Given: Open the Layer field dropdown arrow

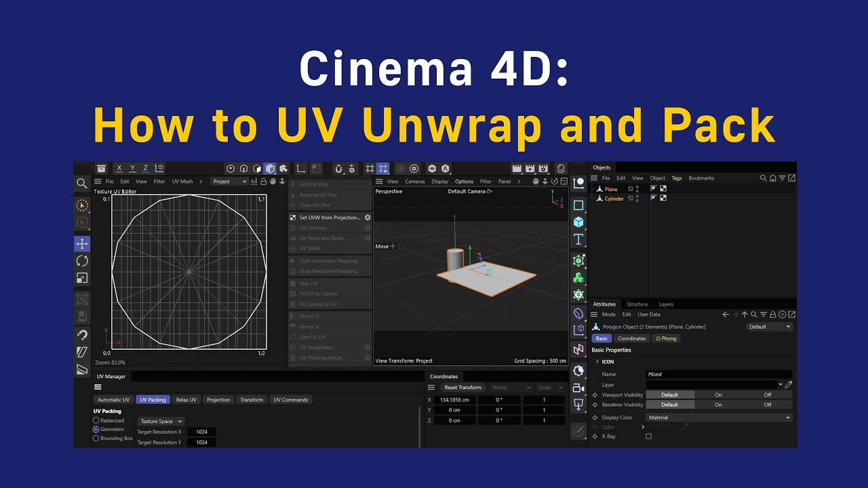Looking at the screenshot, I should pos(781,384).
